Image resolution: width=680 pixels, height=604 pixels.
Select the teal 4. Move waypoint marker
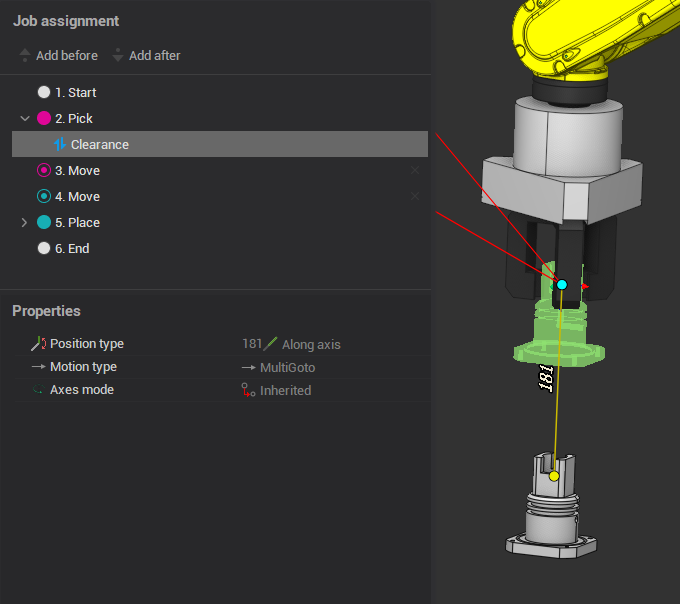[44, 197]
